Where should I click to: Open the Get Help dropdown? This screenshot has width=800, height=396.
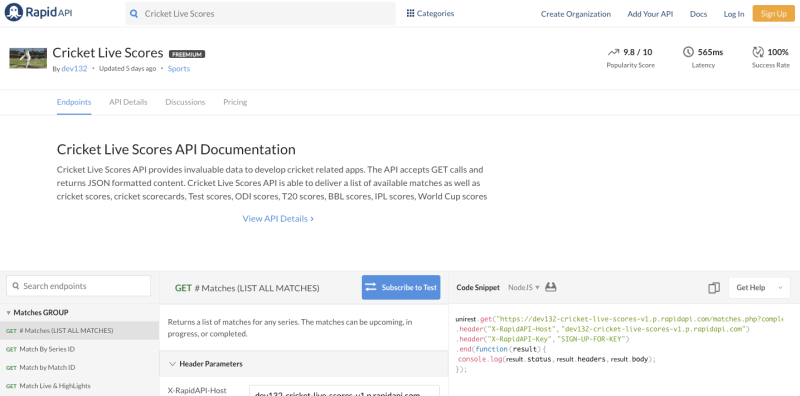759,288
